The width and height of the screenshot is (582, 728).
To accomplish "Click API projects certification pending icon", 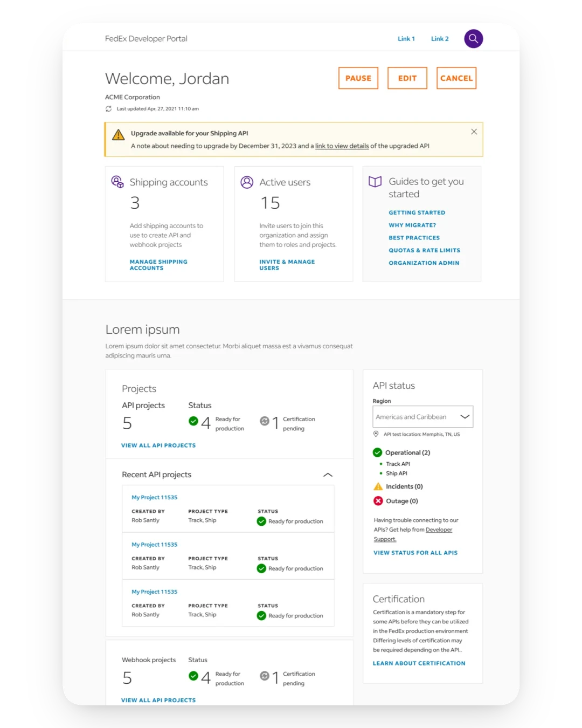I will tap(265, 421).
